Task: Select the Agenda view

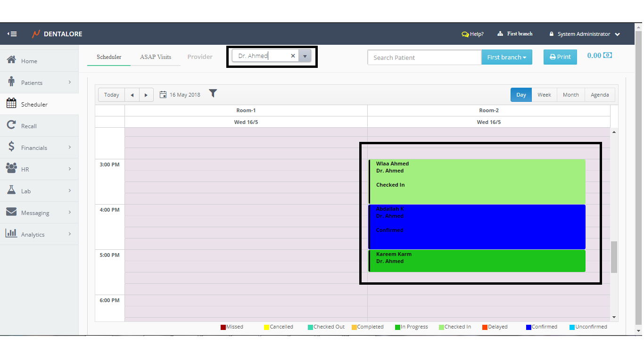Action: point(600,95)
